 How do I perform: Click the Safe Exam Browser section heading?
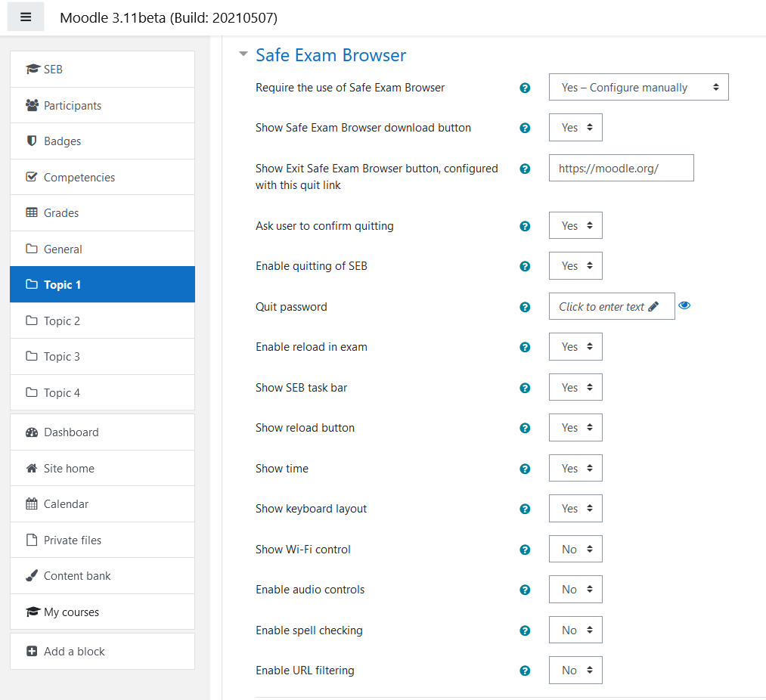(x=330, y=55)
